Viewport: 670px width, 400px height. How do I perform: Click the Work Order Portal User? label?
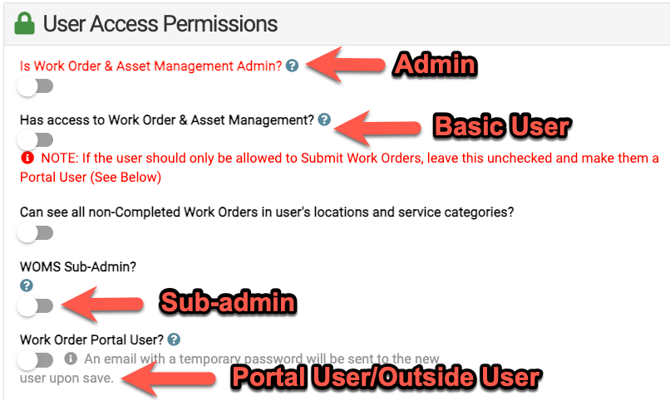[x=92, y=339]
